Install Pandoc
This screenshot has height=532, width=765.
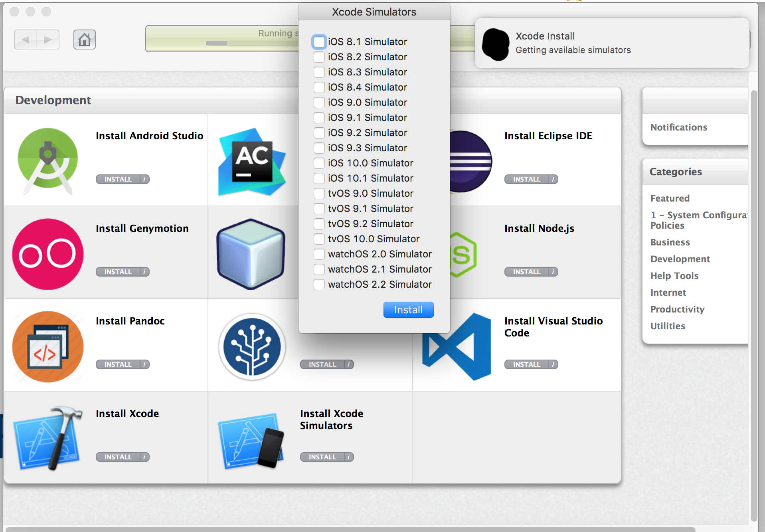(118, 364)
